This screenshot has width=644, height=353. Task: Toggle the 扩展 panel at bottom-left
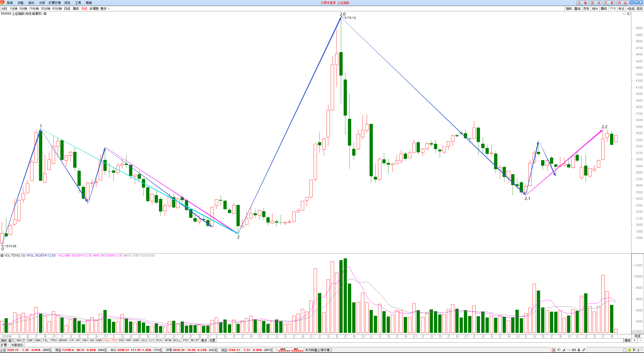point(5,345)
